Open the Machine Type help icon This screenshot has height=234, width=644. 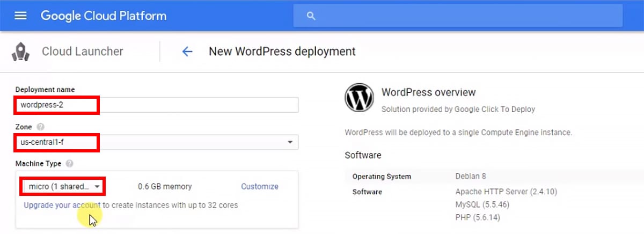(x=69, y=164)
